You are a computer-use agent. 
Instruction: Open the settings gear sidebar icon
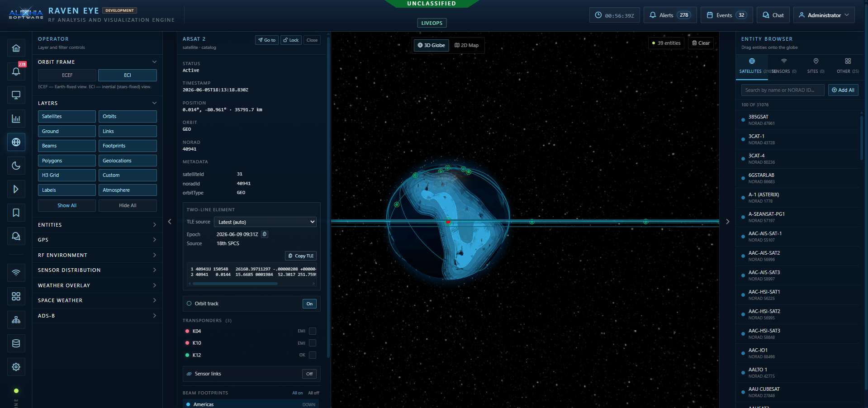[x=16, y=367]
